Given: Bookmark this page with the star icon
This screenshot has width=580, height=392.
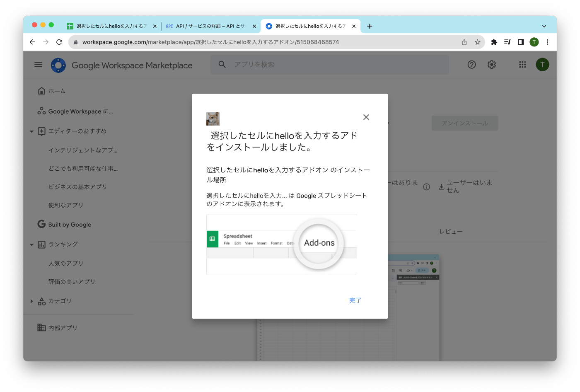Looking at the screenshot, I should [x=477, y=42].
